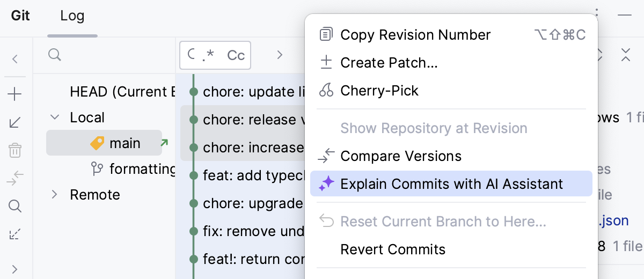Expand the filter chevron beside search box
The height and width of the screenshot is (279, 644).
(279, 55)
